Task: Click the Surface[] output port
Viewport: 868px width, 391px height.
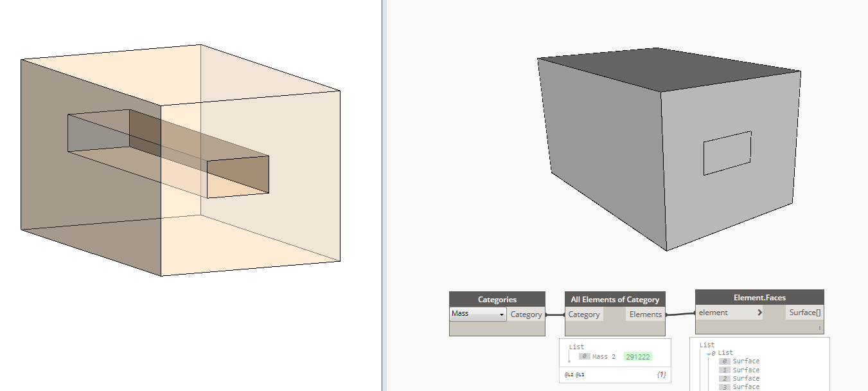Action: point(804,313)
